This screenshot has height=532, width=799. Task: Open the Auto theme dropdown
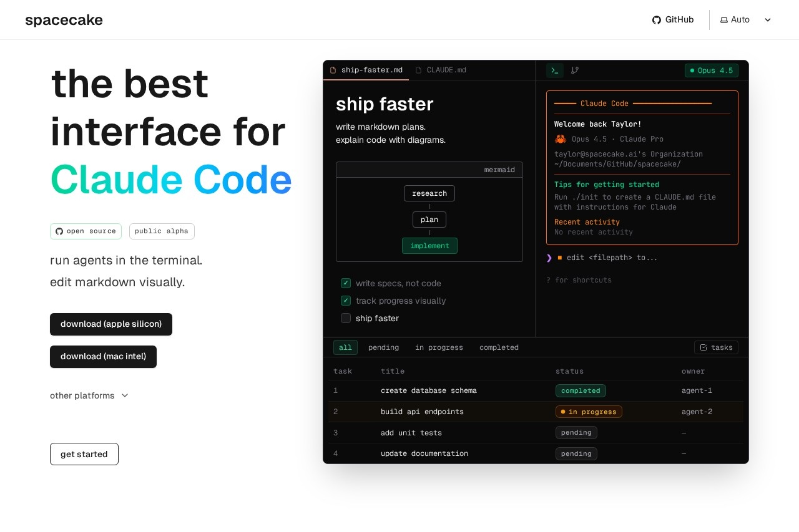coord(746,20)
